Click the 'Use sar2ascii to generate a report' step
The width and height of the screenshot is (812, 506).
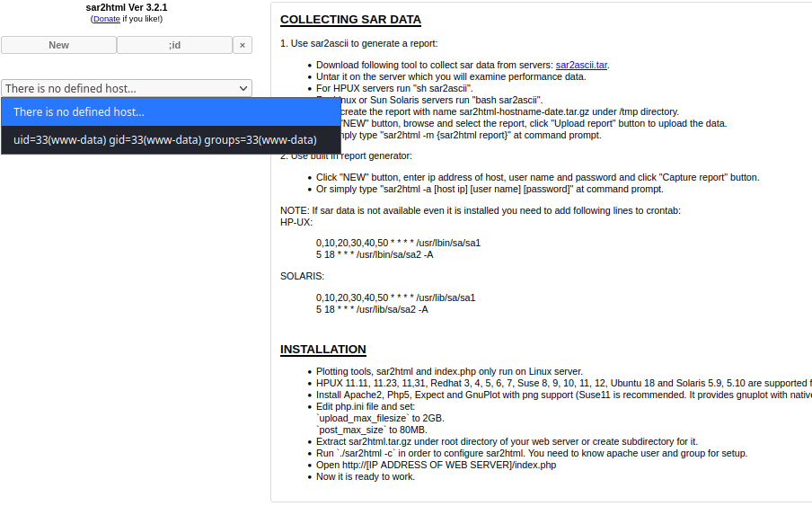[358, 43]
